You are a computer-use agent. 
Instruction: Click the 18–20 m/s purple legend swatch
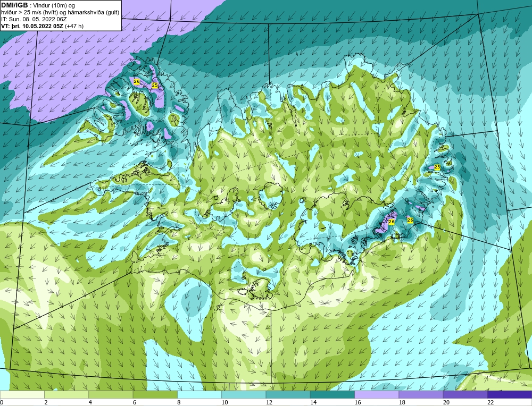(421, 394)
